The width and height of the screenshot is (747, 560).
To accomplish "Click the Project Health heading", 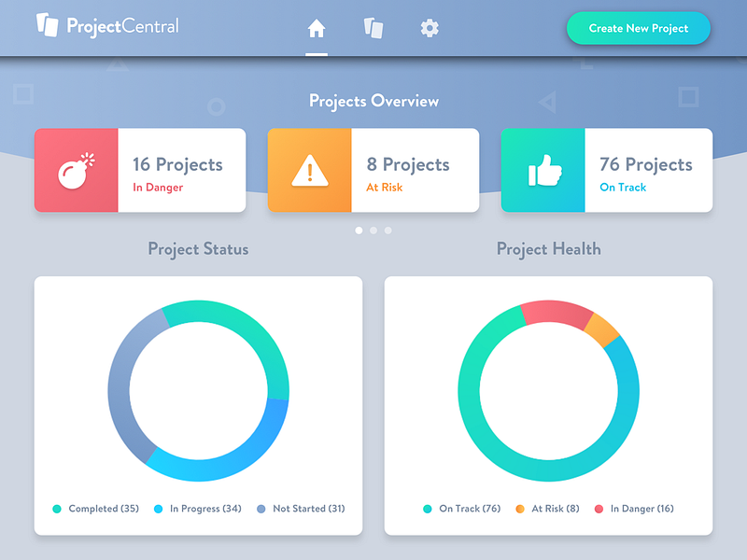I will point(548,249).
